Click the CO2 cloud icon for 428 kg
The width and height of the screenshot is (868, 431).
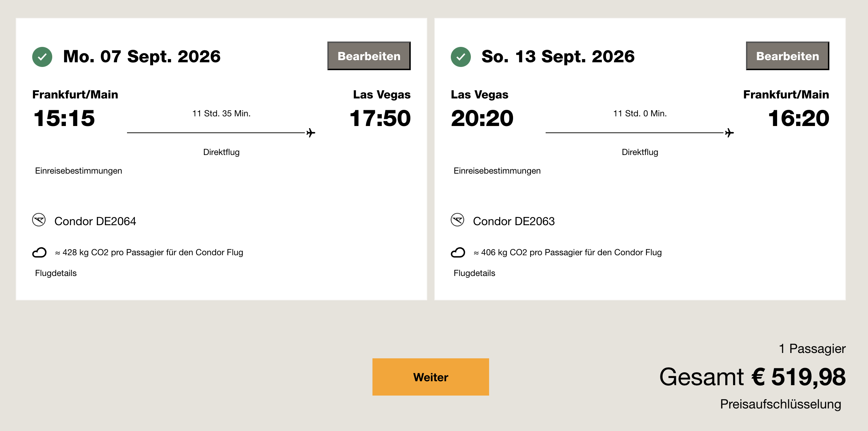(39, 253)
